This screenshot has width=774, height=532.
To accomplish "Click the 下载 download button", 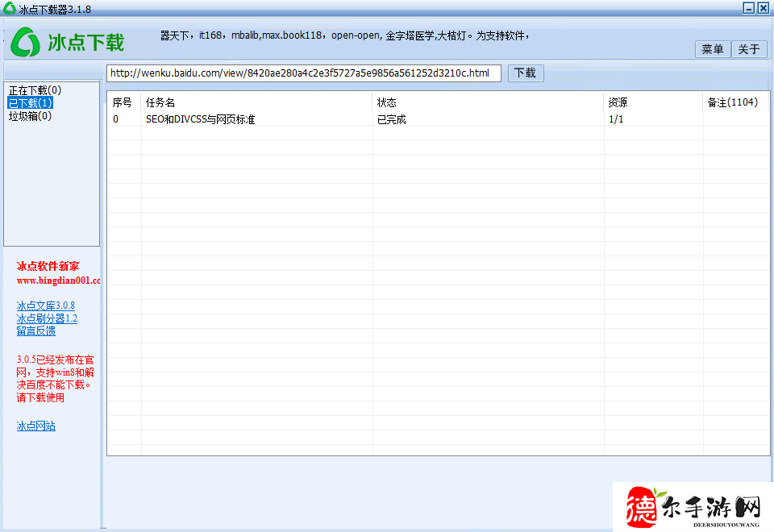I will pos(526,73).
